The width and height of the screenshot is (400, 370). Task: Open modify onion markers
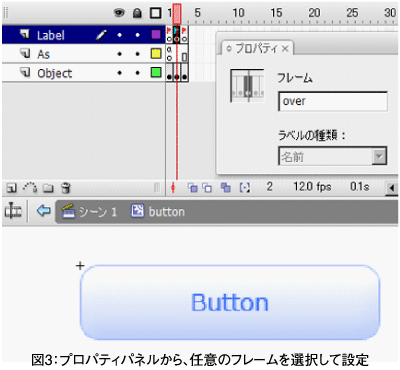[x=245, y=188]
